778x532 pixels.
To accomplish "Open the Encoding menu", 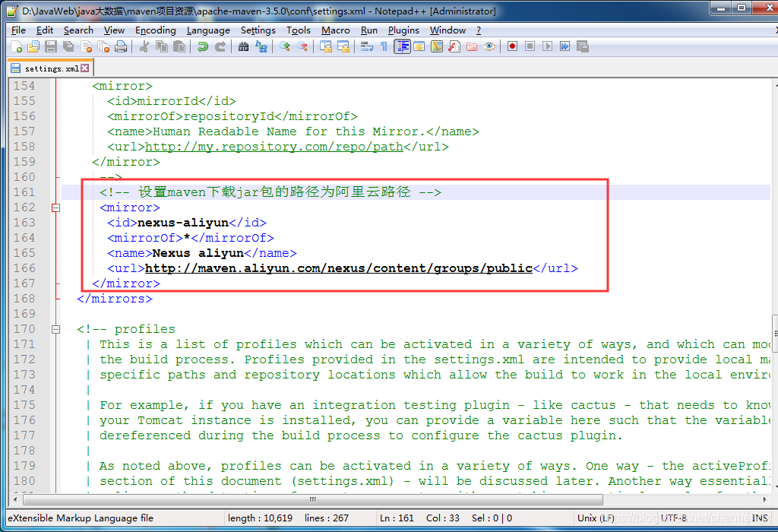I will point(155,30).
